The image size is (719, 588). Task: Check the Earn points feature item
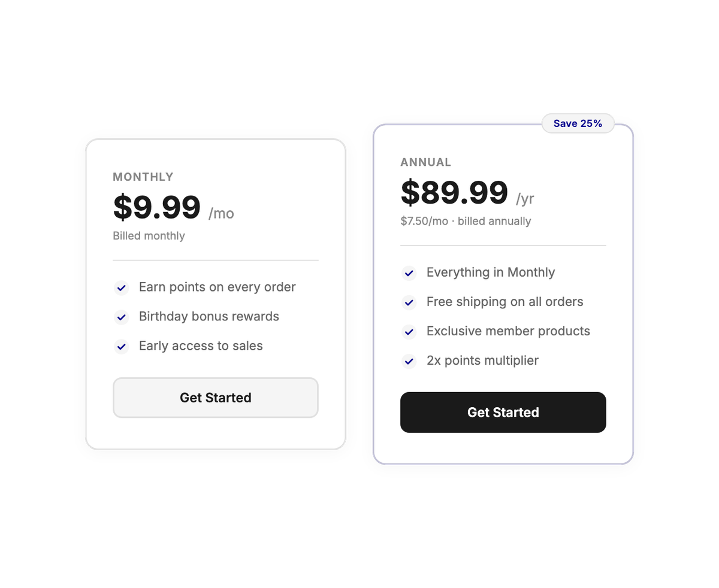[217, 287]
